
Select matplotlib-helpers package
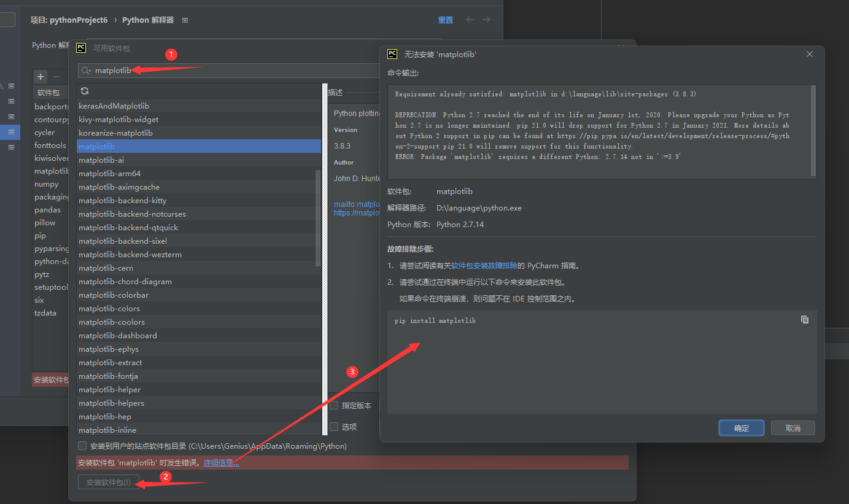(199, 403)
